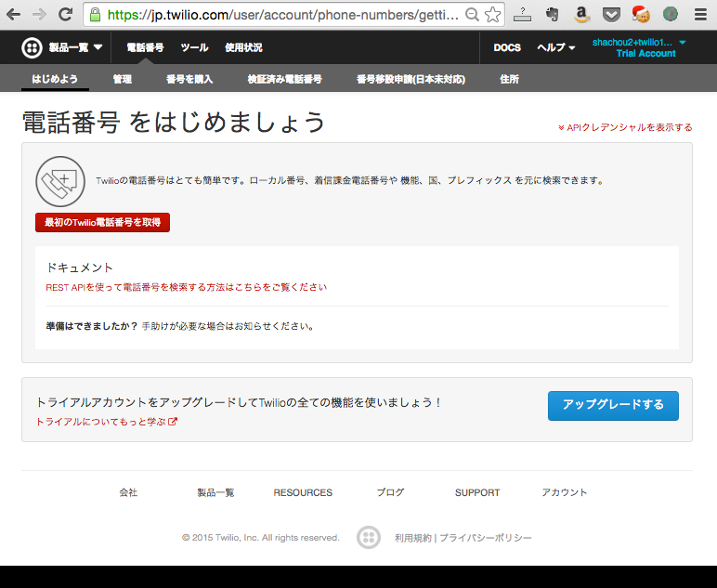Open the 検証済み電話番号 tab
The height and width of the screenshot is (588, 717).
click(x=284, y=79)
